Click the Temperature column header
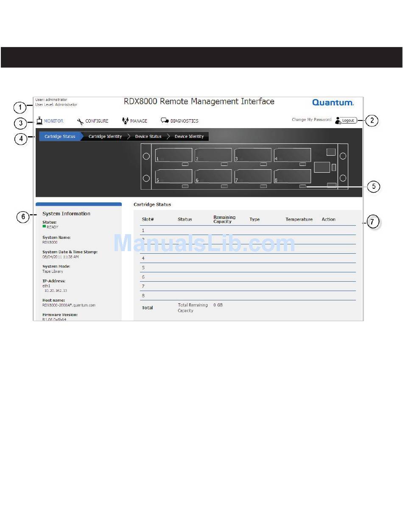The image size is (403, 532). 299,219
